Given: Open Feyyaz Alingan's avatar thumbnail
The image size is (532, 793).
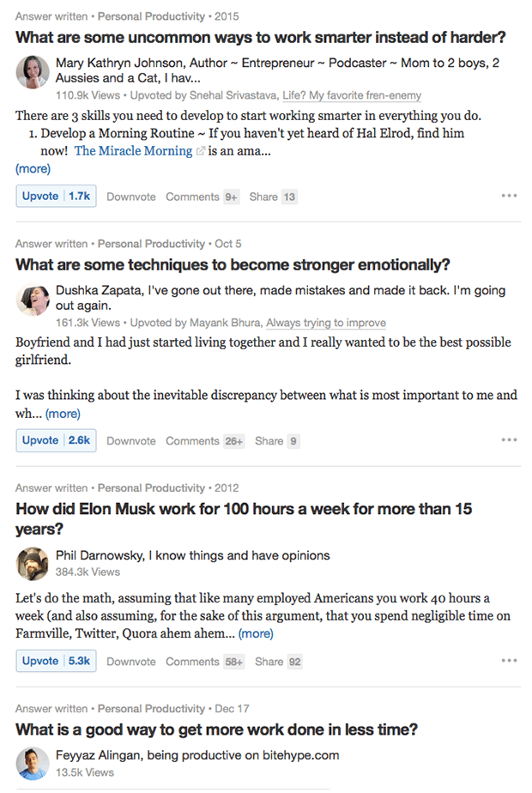Looking at the screenshot, I should (x=33, y=763).
